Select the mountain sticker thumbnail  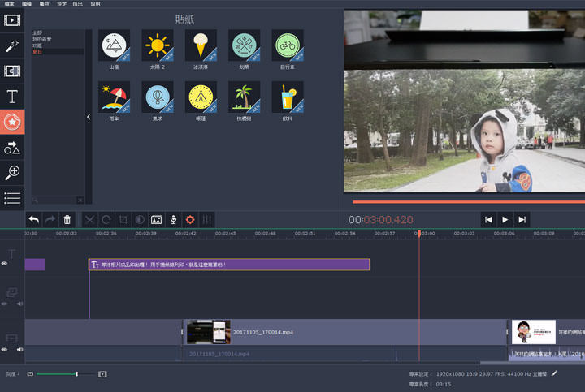coord(115,45)
